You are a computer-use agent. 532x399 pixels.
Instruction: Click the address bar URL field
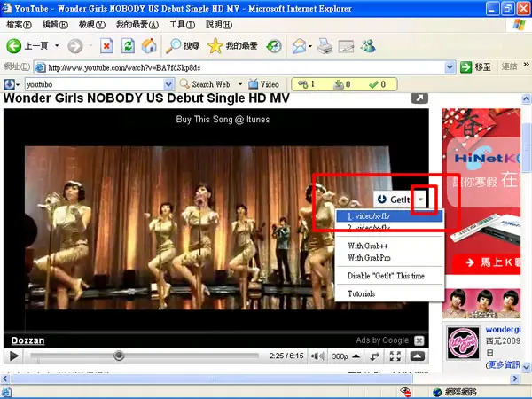(239, 67)
